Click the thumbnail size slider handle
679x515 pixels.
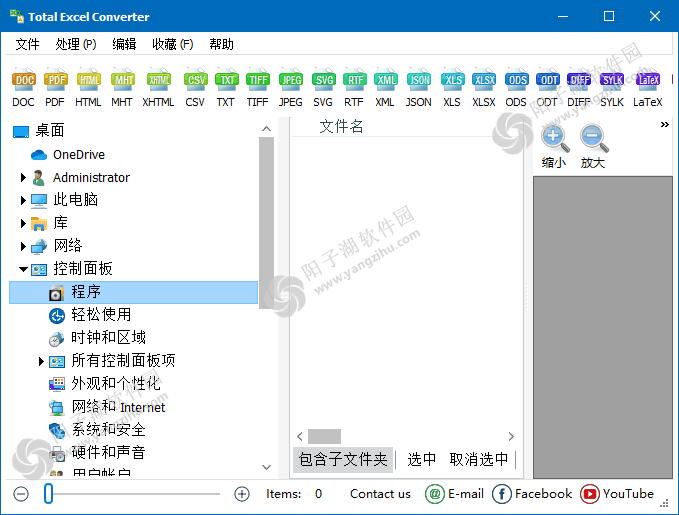coord(48,494)
